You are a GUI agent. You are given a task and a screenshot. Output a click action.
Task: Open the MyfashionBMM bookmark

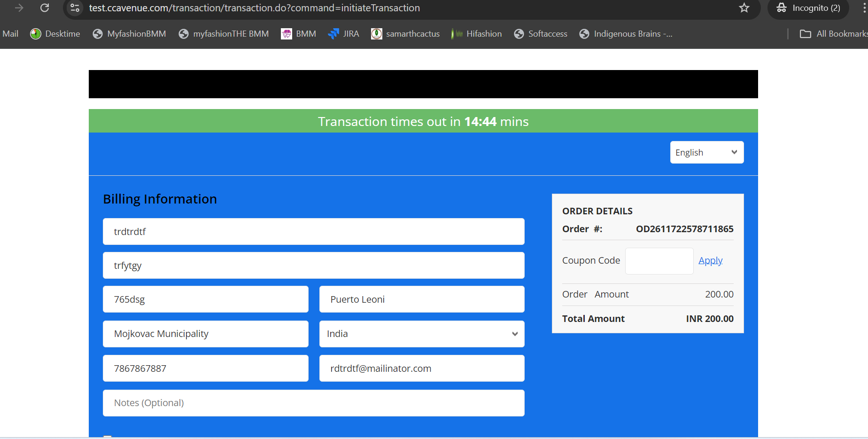tap(129, 34)
